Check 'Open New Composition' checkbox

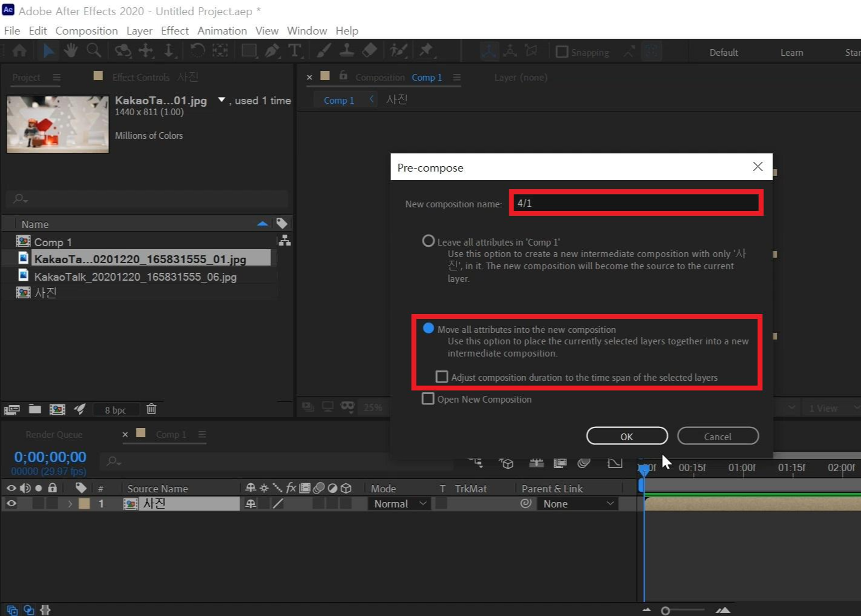[x=428, y=398]
